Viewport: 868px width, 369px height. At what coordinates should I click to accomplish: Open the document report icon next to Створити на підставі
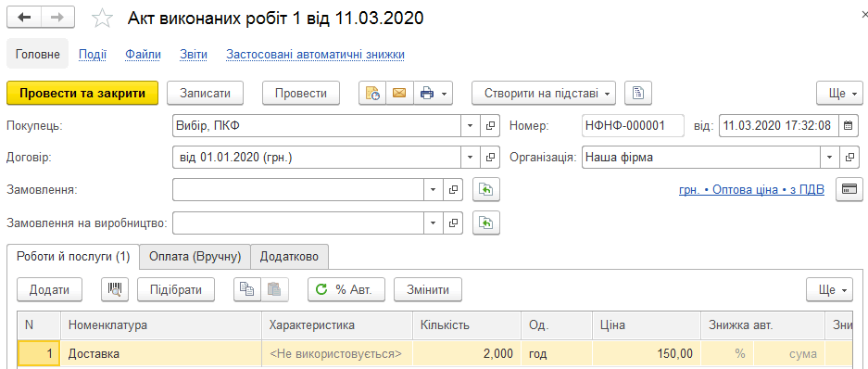[x=638, y=93]
